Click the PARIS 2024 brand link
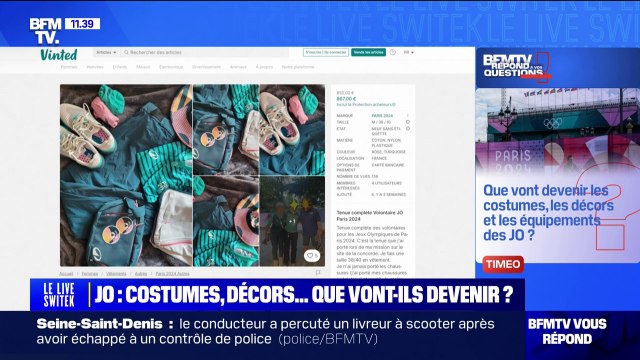 (382, 116)
